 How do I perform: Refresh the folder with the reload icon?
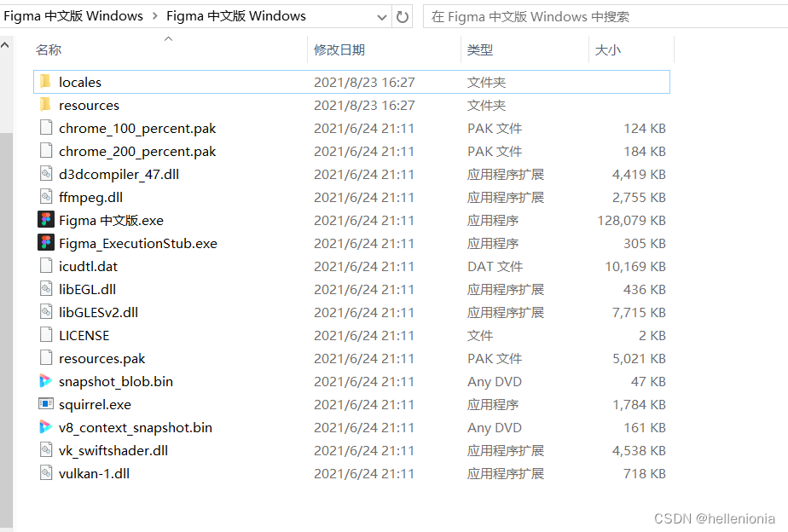tap(402, 17)
